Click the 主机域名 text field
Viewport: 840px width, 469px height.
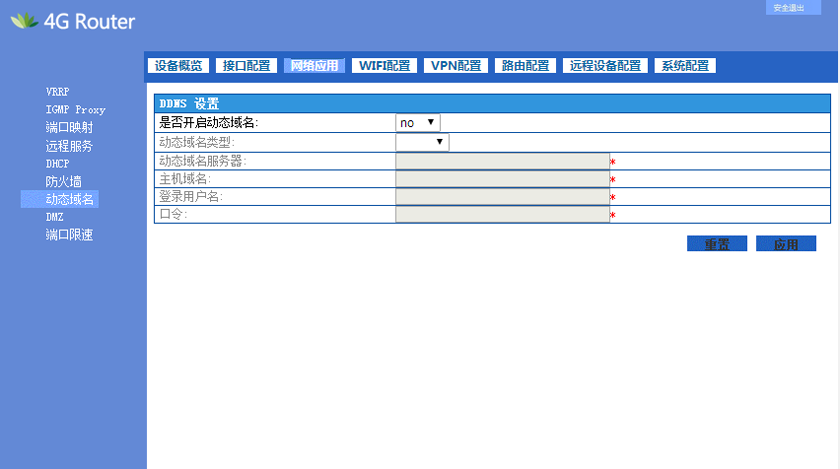pyautogui.click(x=502, y=179)
